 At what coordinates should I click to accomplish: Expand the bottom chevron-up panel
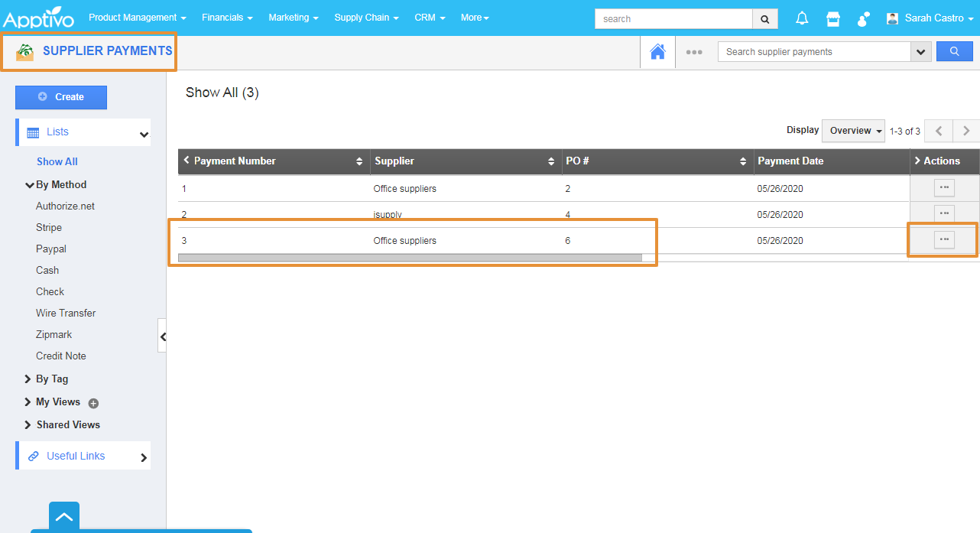point(64,517)
